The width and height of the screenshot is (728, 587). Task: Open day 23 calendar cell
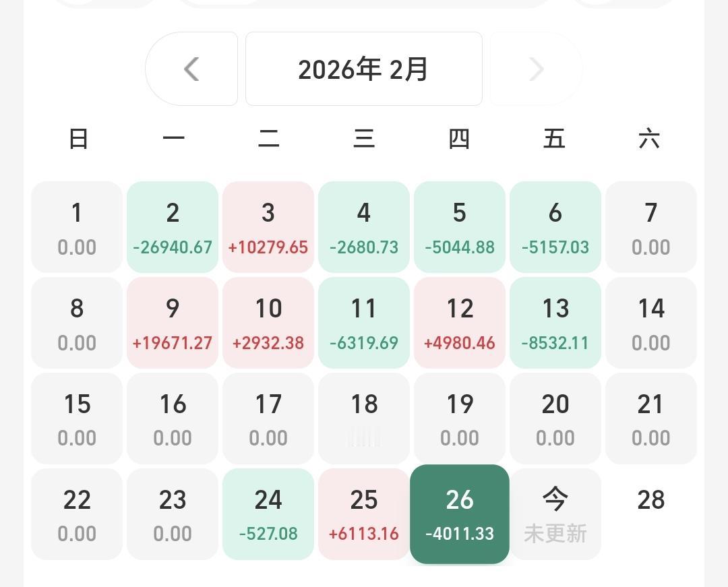click(173, 514)
